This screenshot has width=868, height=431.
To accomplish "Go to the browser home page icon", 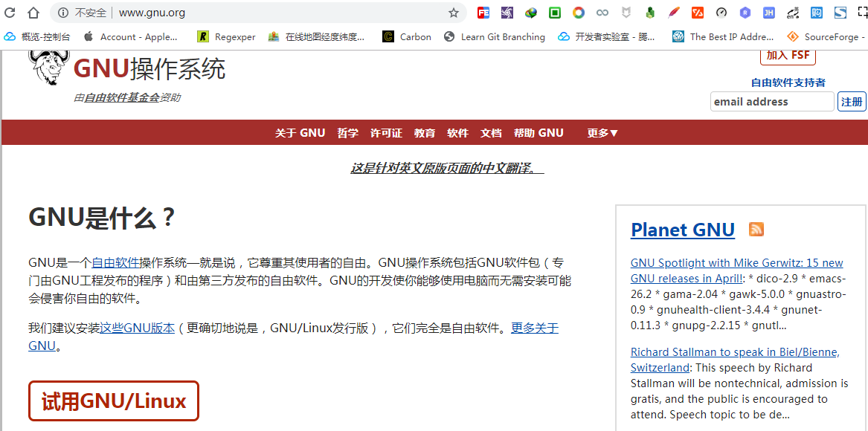I will click(x=33, y=13).
